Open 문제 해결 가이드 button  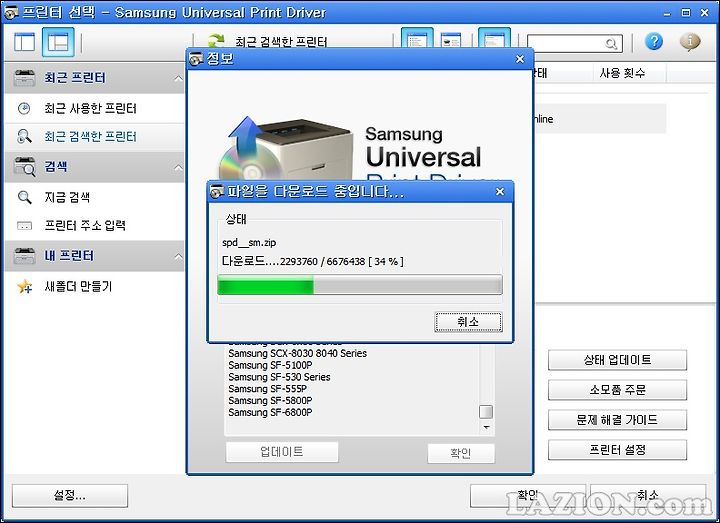617,420
